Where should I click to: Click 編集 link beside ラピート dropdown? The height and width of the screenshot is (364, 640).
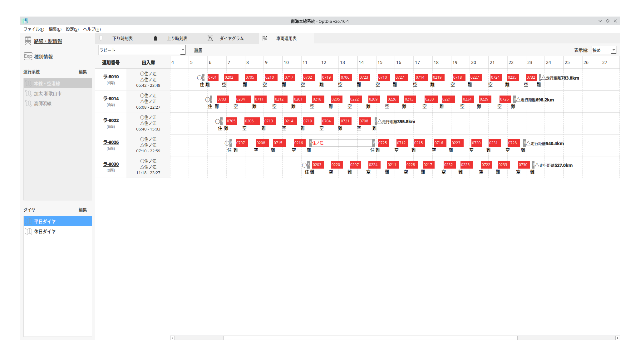point(198,50)
